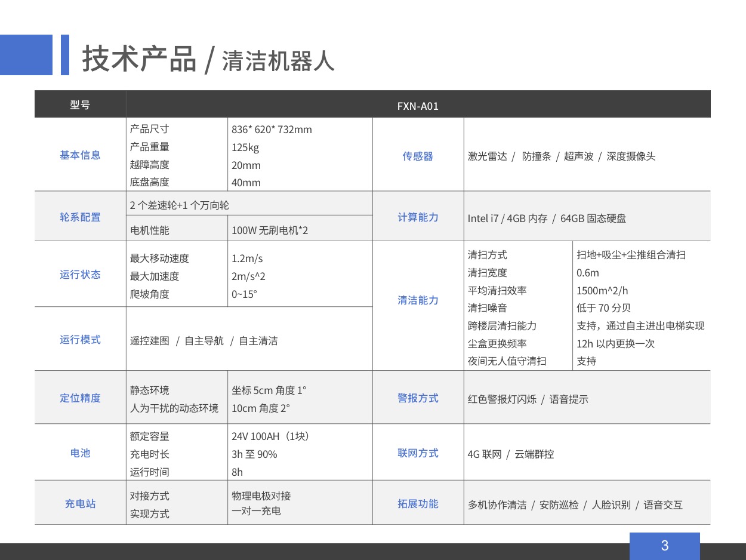Click the 清扫噪音 label

coord(488,308)
